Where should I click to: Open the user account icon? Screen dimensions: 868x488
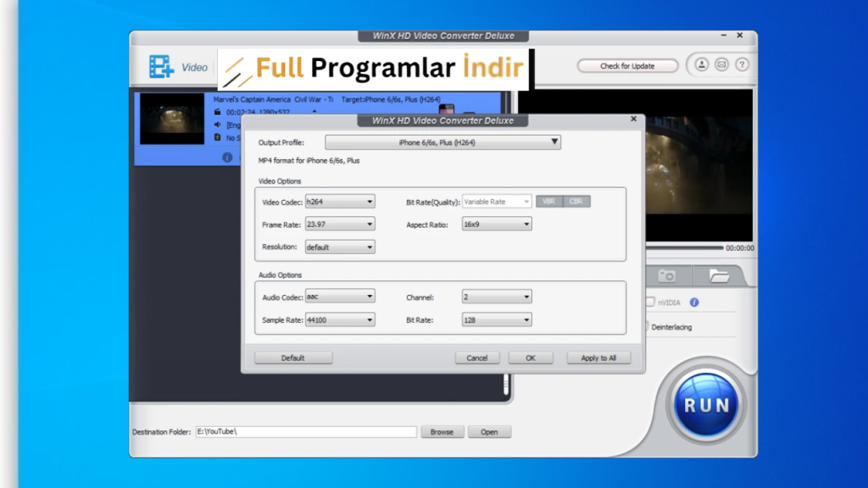pos(701,64)
